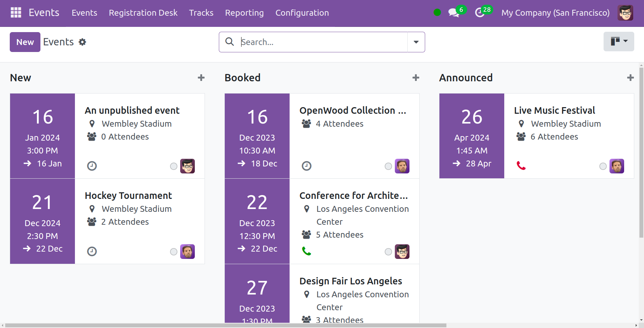The image size is (644, 328).
Task: Click the 16 Jan 2024 date block
Action: (x=43, y=136)
